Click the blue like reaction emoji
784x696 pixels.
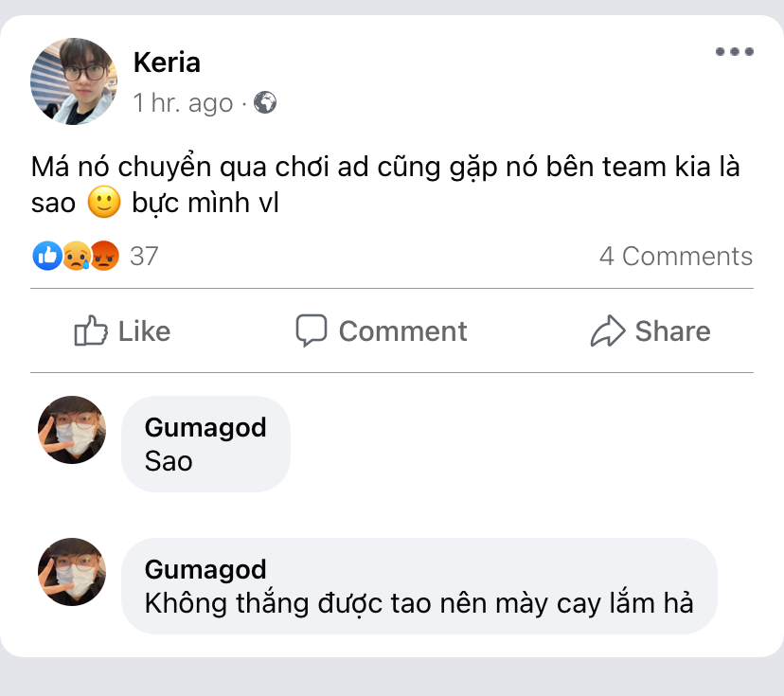click(46, 256)
